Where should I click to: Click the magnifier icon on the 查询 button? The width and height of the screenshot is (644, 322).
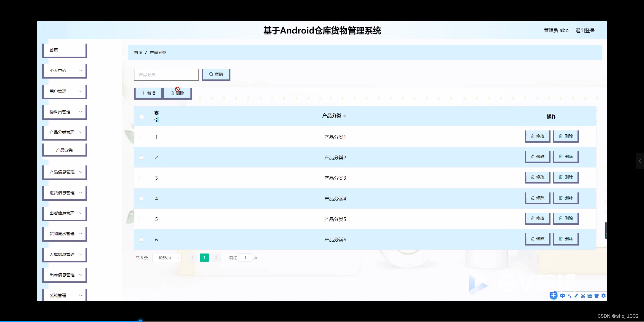coord(211,74)
